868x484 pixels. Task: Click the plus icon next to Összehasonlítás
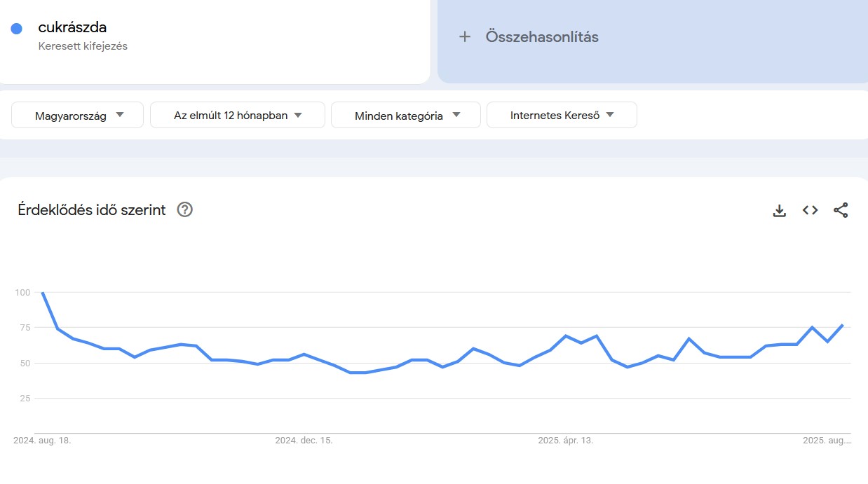(465, 36)
